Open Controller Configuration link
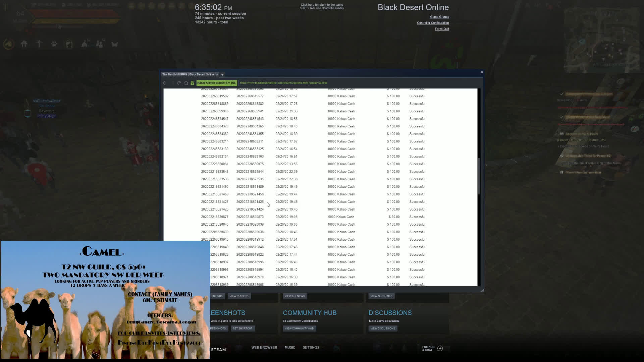Image resolution: width=644 pixels, height=362 pixels. click(x=433, y=23)
